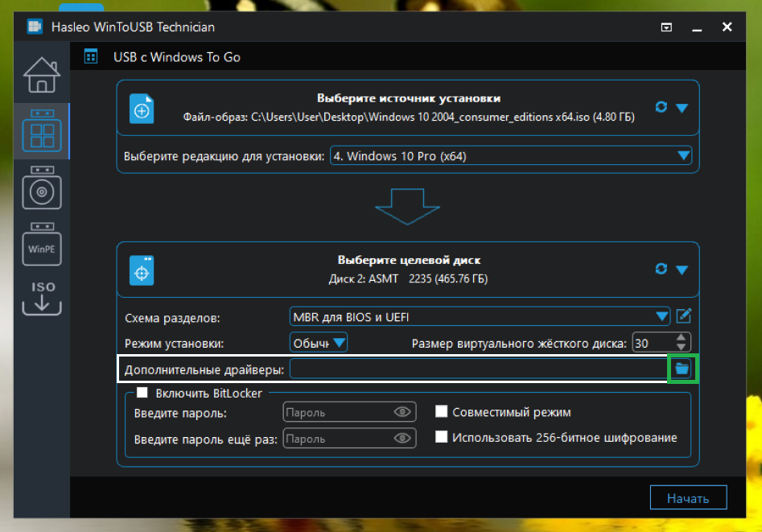Open the ISO download tool
762x532 pixels.
pyautogui.click(x=41, y=299)
